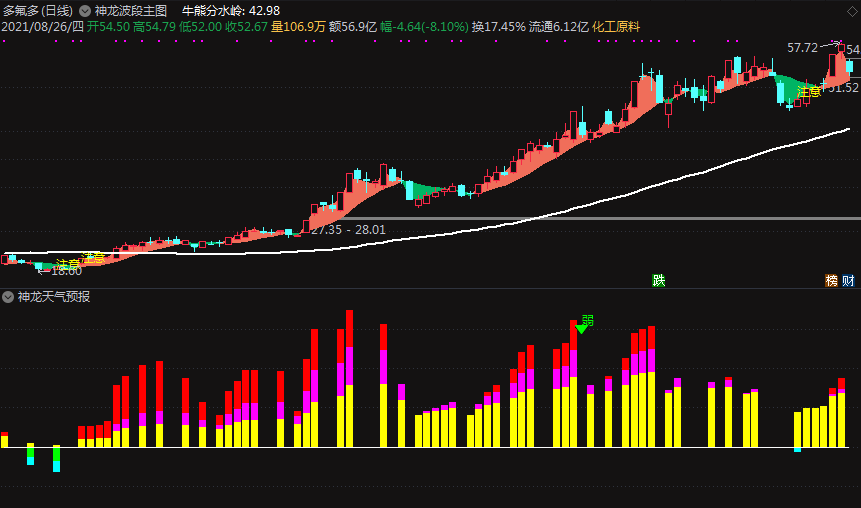The height and width of the screenshot is (508, 861).
Task: Click the turnover amount 额56.9亿
Action: tap(353, 27)
